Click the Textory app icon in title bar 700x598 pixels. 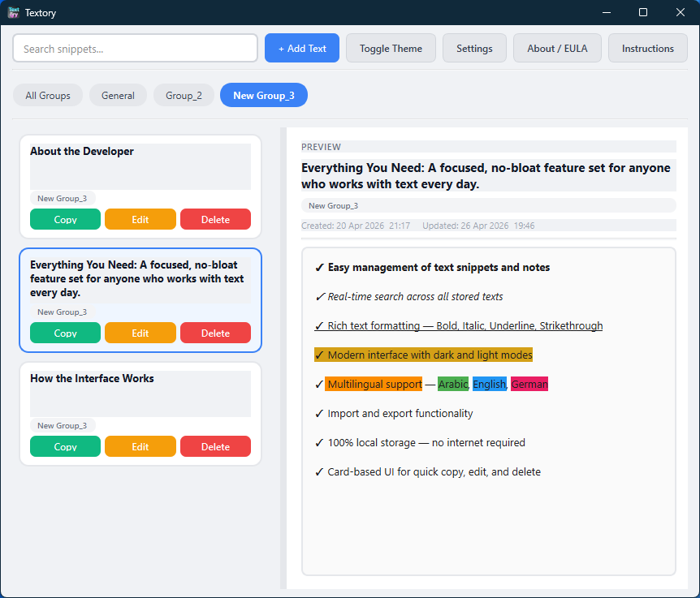[14, 12]
